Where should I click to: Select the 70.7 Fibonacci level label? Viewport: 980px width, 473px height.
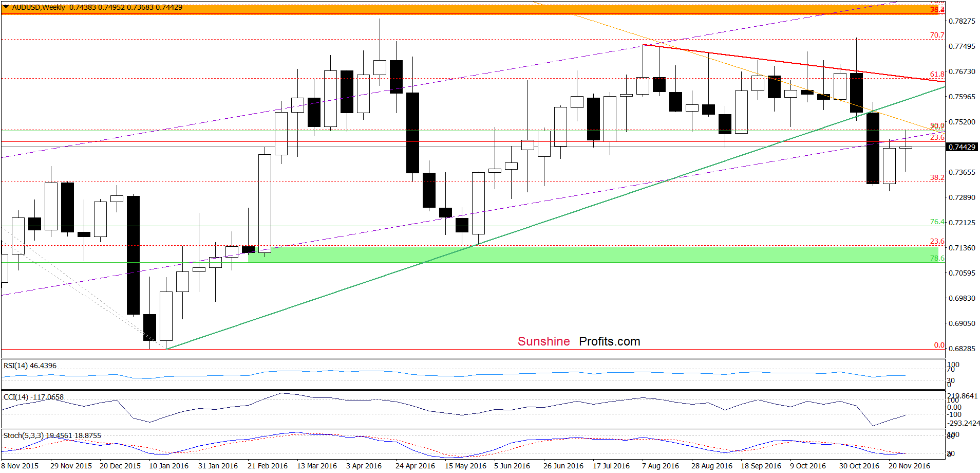coord(937,35)
